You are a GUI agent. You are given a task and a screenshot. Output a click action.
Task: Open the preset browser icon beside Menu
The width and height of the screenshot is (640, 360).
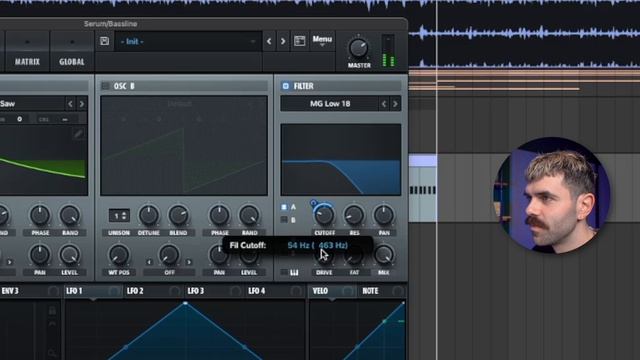pos(300,41)
